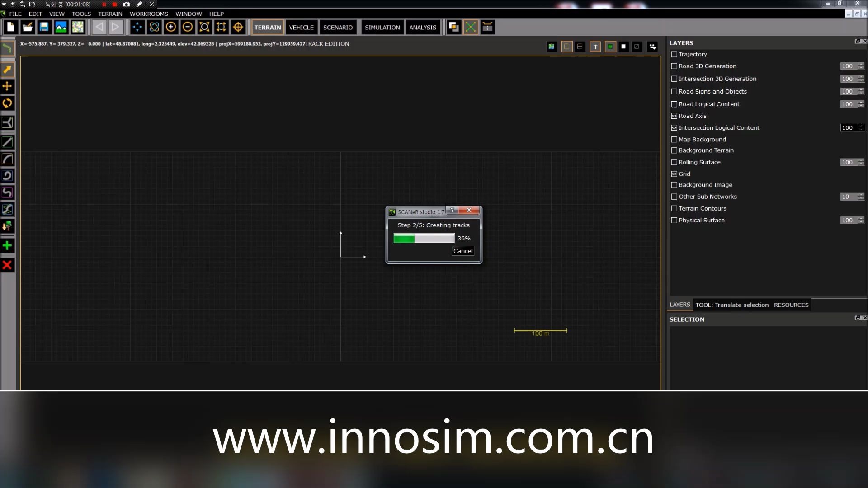Screen dimensions: 868x488
Task: Select the straight line track tool
Action: pyautogui.click(x=7, y=142)
